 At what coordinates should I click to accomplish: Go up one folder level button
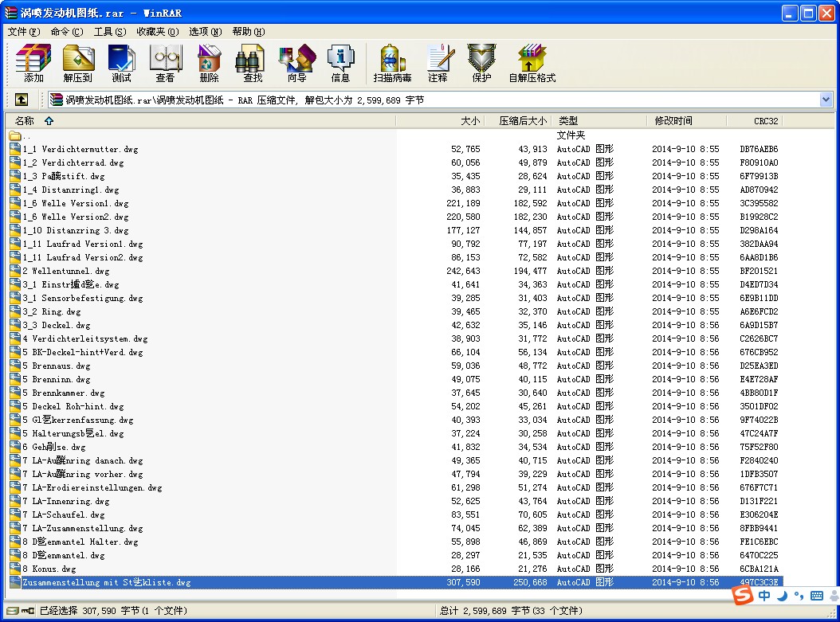[x=22, y=100]
